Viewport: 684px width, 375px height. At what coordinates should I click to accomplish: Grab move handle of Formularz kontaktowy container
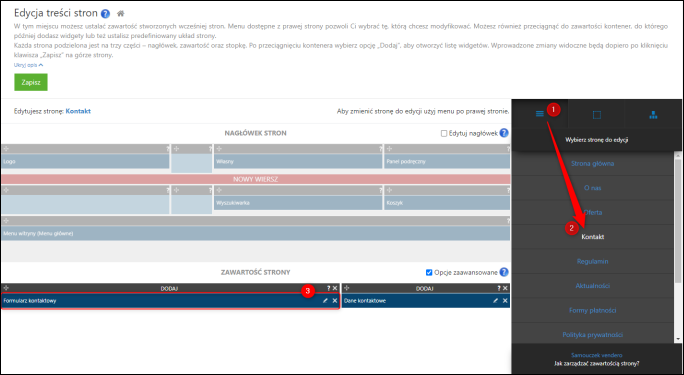coord(6,288)
